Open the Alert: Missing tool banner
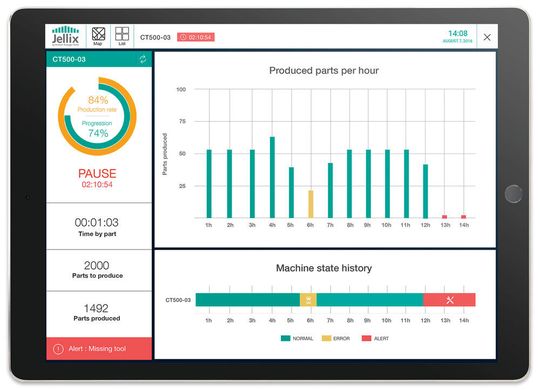Screen dimensions: 540x390 coord(99,349)
